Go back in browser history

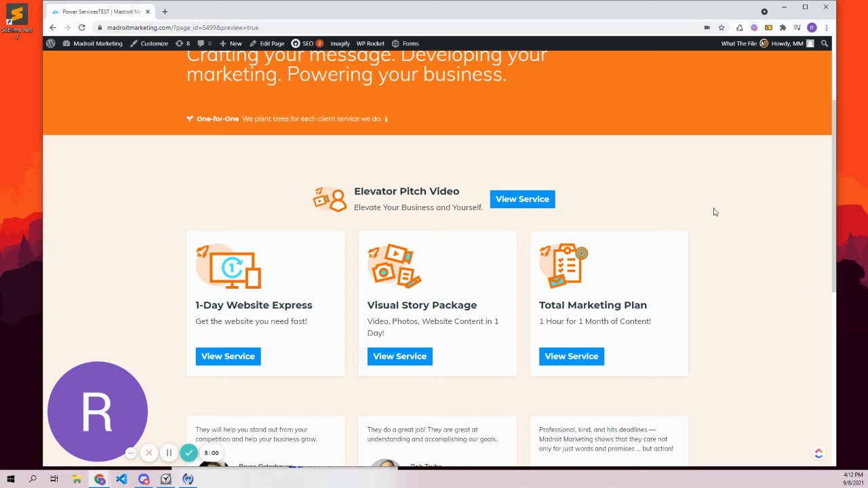[53, 28]
